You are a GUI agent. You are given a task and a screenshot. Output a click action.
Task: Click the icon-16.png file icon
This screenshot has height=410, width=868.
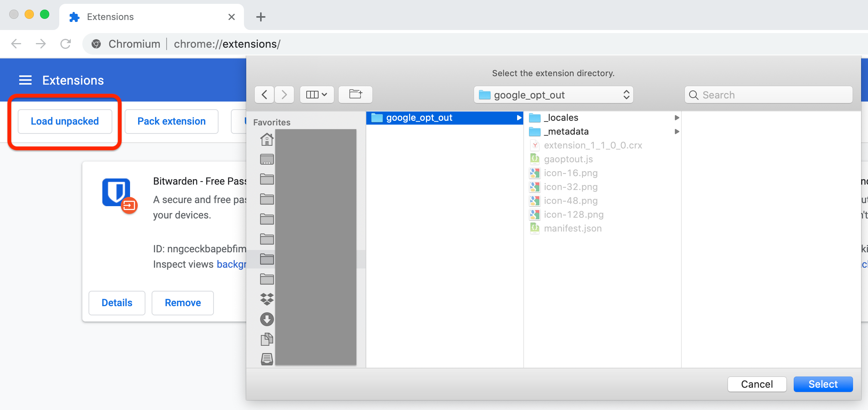click(535, 173)
